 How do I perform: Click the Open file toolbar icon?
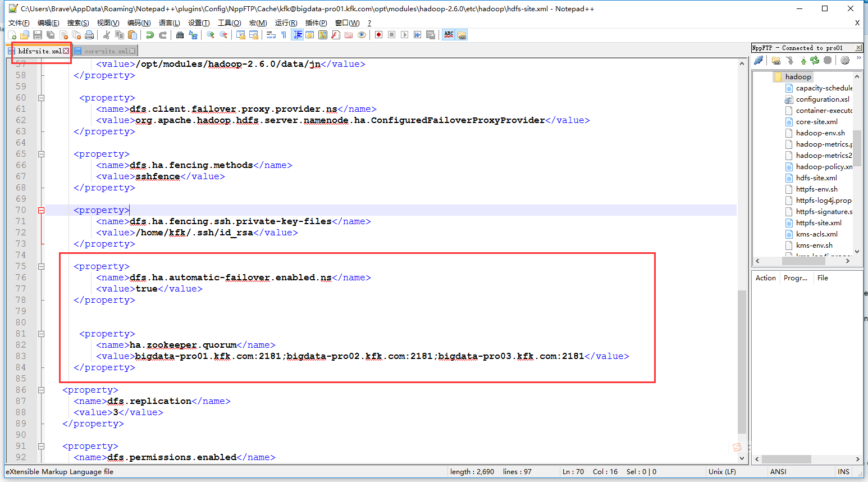(25, 35)
